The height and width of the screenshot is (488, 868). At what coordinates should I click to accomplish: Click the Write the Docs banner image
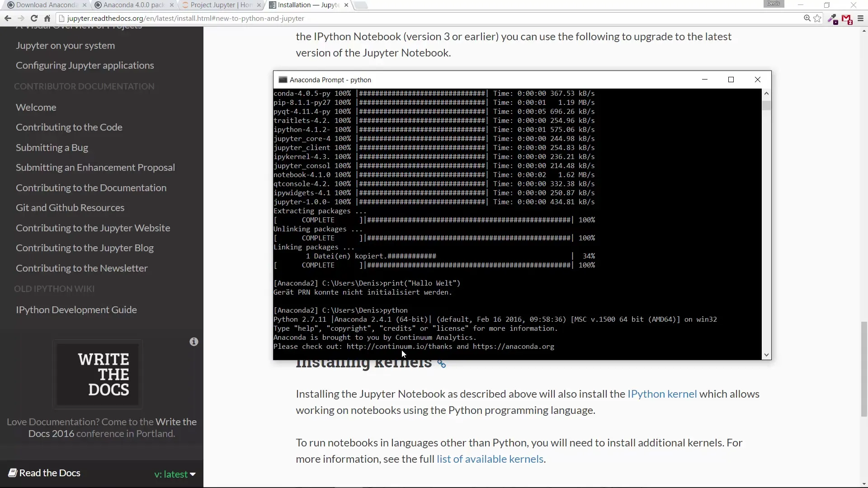[98, 374]
